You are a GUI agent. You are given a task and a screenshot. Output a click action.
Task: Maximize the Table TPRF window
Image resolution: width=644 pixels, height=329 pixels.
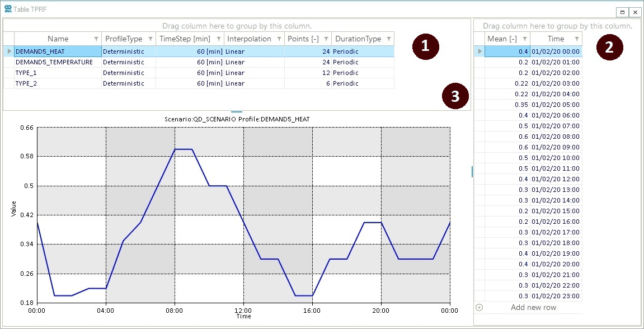click(622, 12)
